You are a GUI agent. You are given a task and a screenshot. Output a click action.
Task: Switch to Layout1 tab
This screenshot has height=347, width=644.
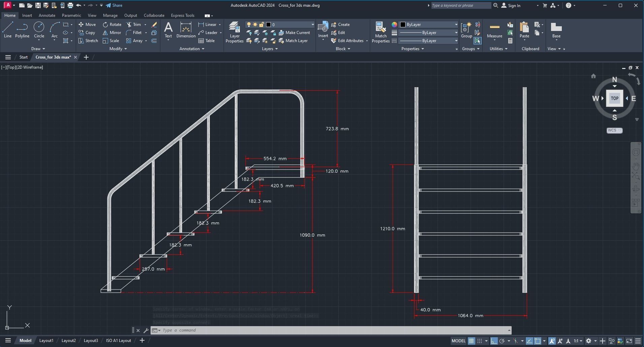click(46, 341)
